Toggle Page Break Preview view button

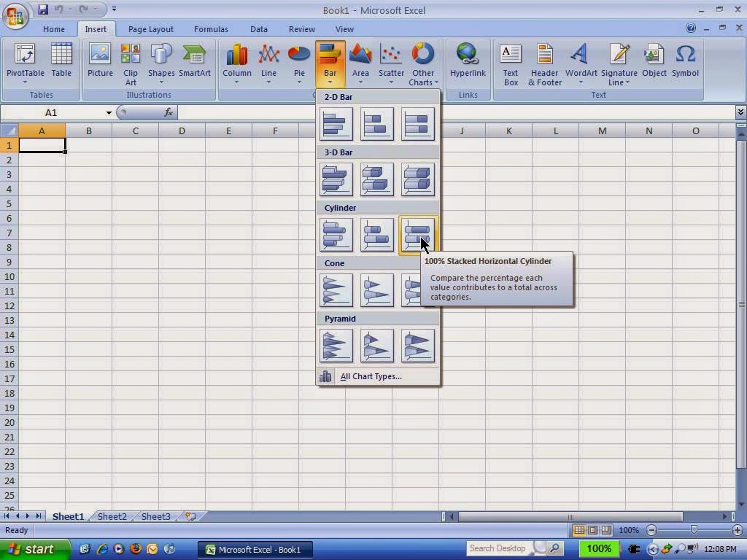[x=606, y=530]
